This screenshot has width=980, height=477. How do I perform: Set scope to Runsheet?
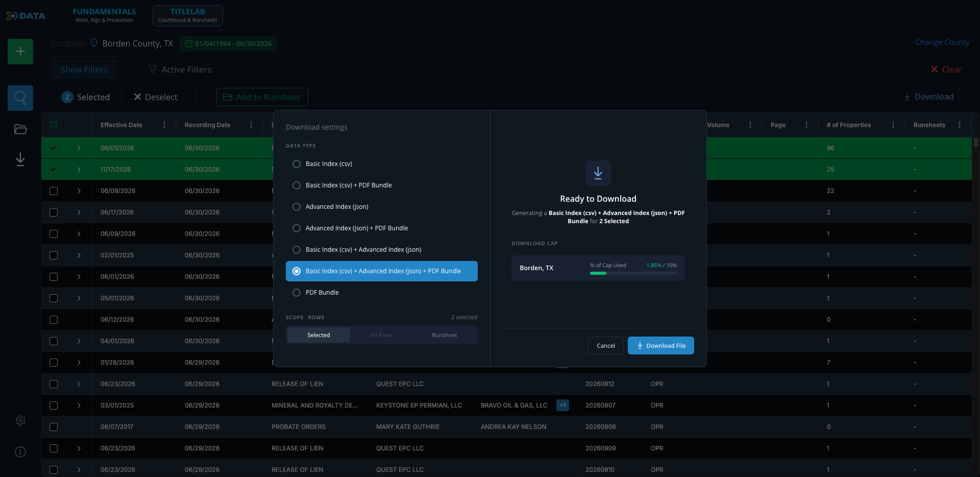(444, 335)
